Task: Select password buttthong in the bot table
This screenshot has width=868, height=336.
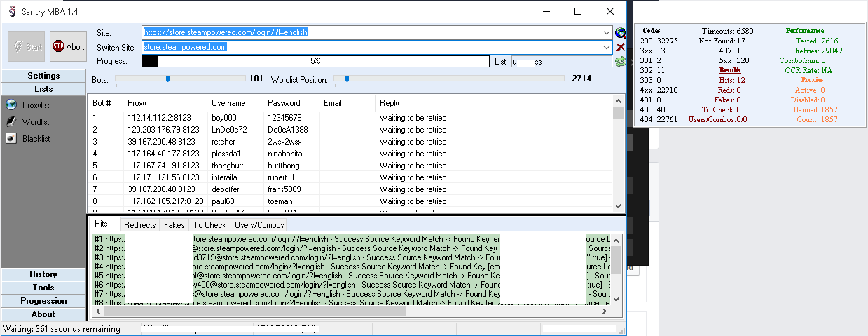Action: coord(285,166)
